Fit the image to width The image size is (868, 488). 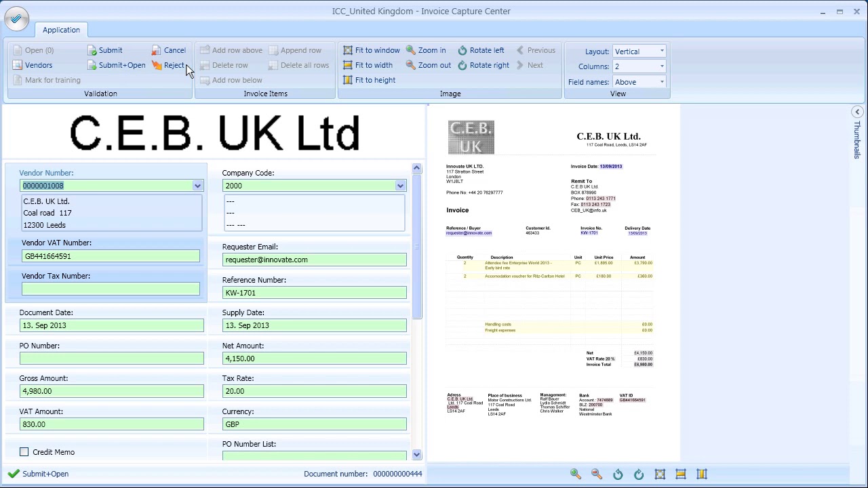[368, 65]
